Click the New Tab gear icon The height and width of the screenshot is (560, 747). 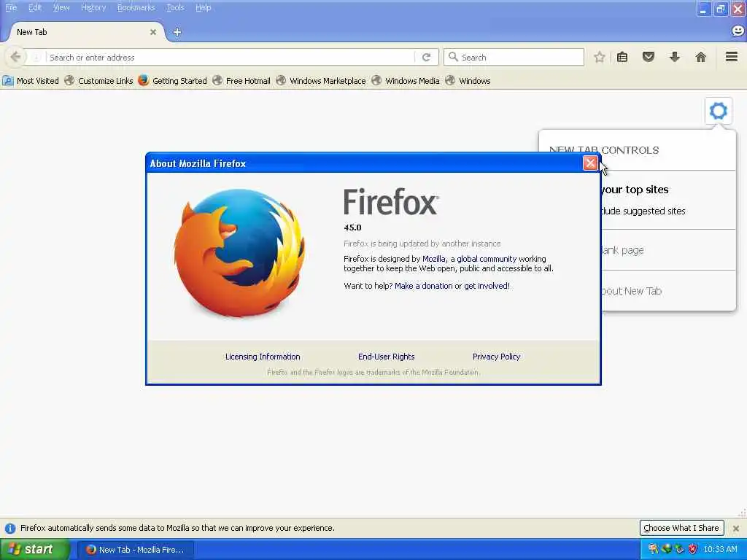[719, 111]
